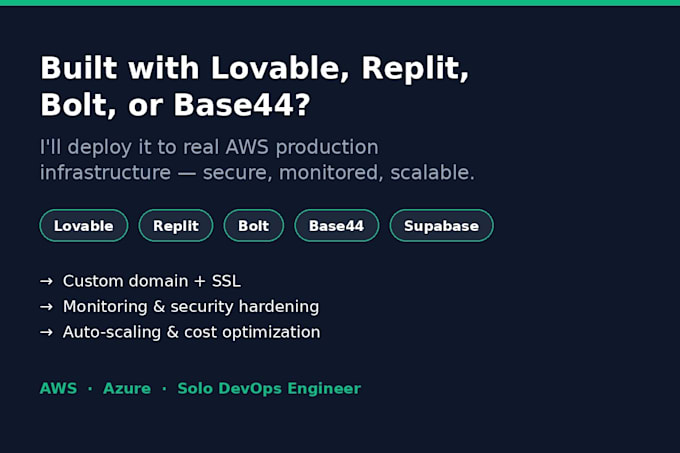Click headline second line Bolt, or Base44?
680x453 pixels.
coord(175,105)
